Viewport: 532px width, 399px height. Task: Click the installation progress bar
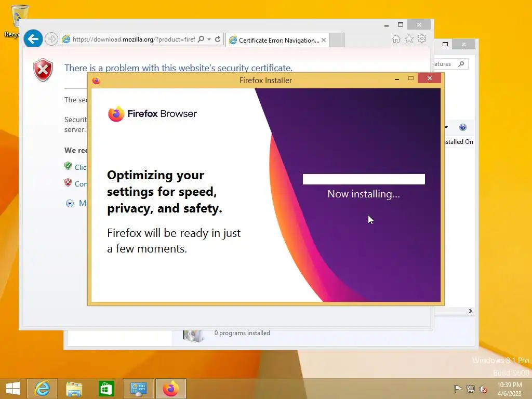coord(364,179)
